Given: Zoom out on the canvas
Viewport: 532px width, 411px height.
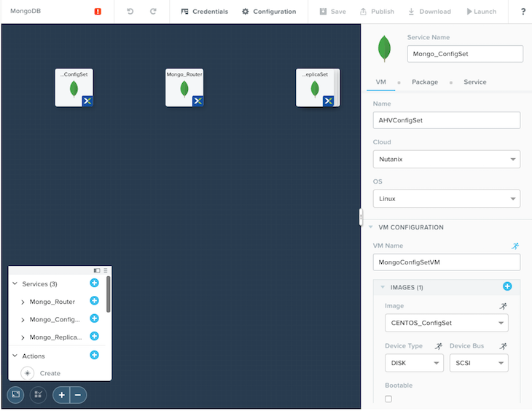Looking at the screenshot, I should point(79,395).
